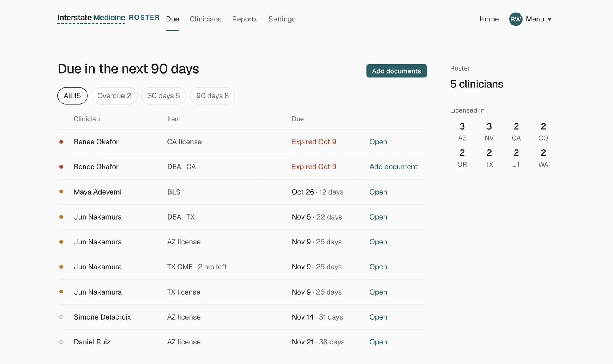This screenshot has width=613, height=364.
Task: Click red overdue dot beside Renee Okafor CA license
Action: (x=61, y=142)
